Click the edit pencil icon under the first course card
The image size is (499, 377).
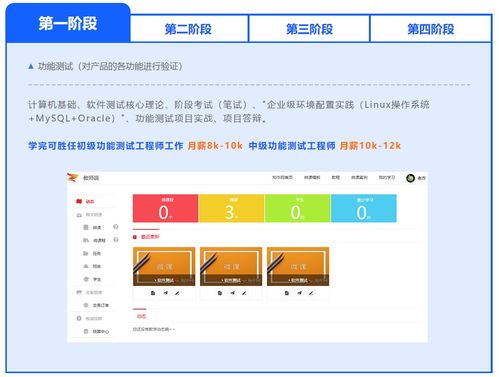click(177, 293)
